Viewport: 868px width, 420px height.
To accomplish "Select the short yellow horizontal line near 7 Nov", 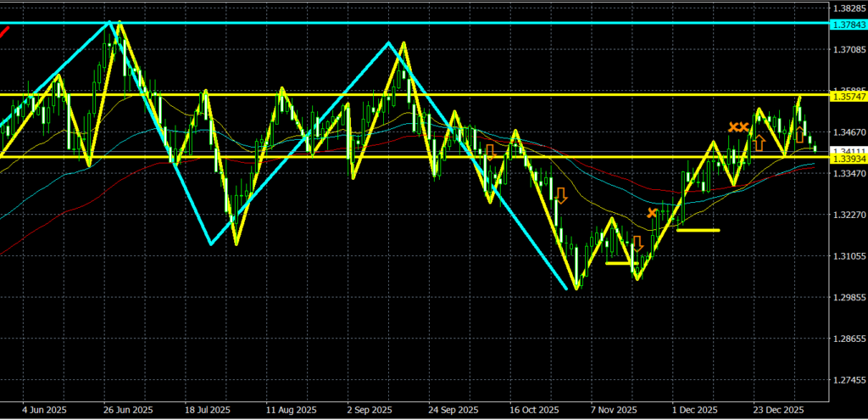I will point(620,263).
